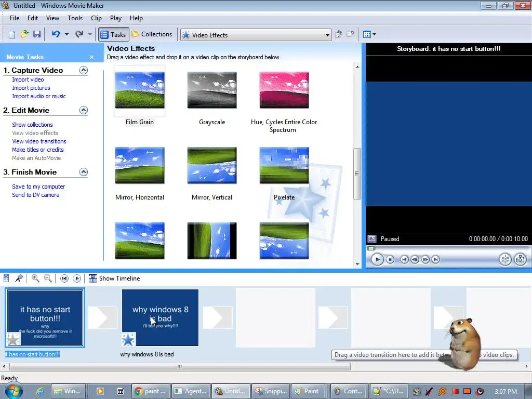
Task: Click the transition cell after first clip
Action: click(102, 318)
